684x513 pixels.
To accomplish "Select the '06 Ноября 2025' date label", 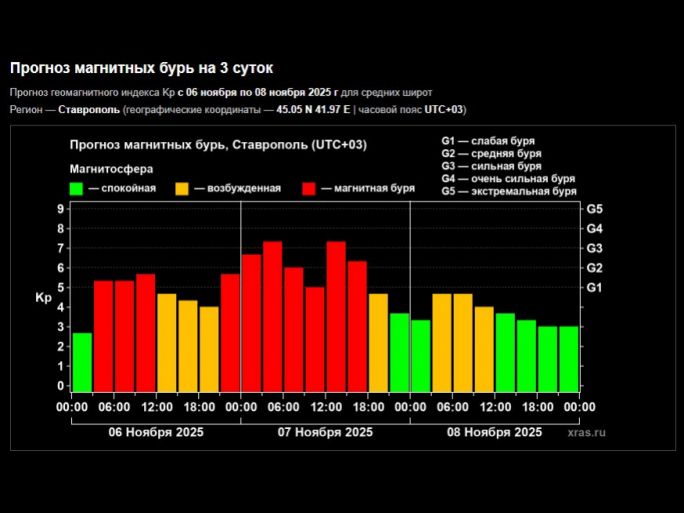I will tap(156, 432).
